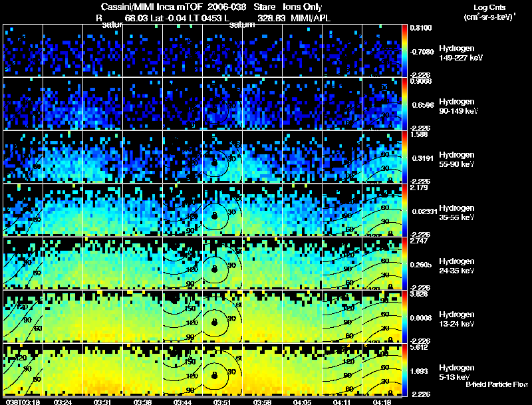Click the 0.02331 color scale value
The height and width of the screenshot is (405, 532).
pyautogui.click(x=425, y=211)
